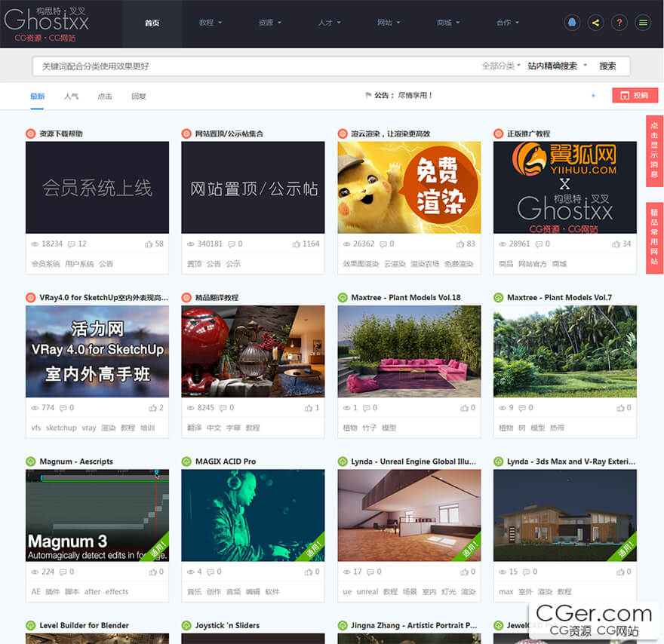
Task: Click the yellow share icon in header
Action: (x=595, y=23)
